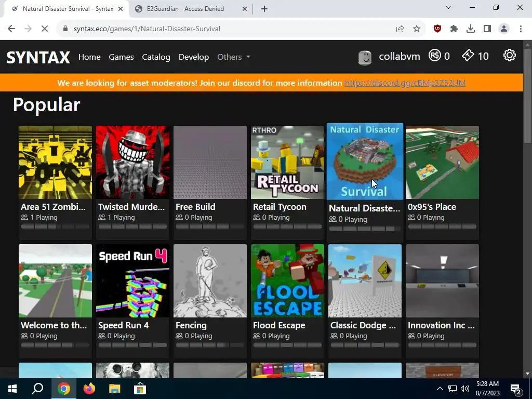Open Natural Disaster Survival game thumbnail
Screen dimensions: 532x399
pos(365,162)
